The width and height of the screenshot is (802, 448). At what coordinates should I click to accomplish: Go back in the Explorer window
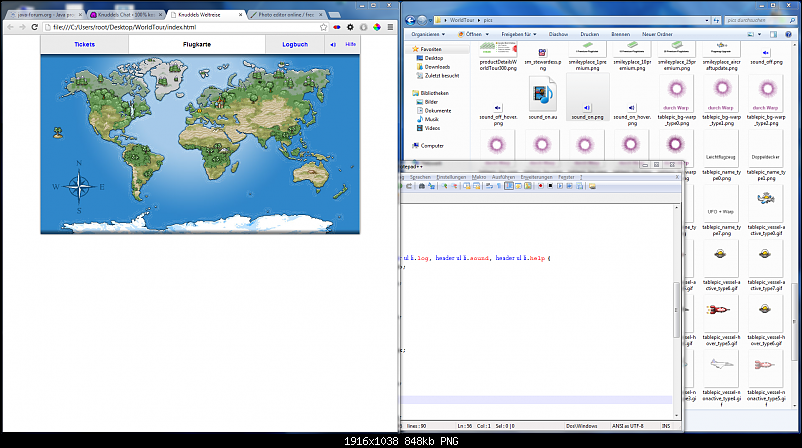410,20
